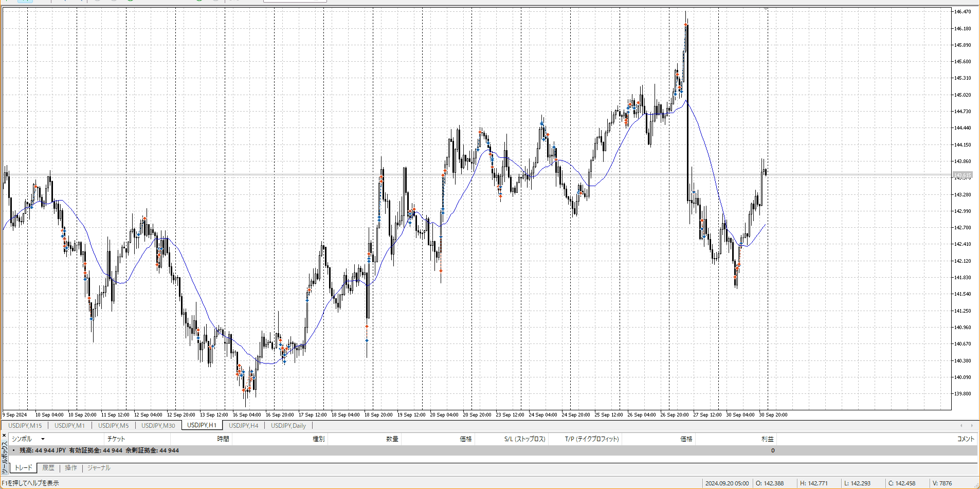Switch to the USDJPY,H4 chart tab
Image resolution: width=980 pixels, height=489 pixels.
[x=243, y=426]
